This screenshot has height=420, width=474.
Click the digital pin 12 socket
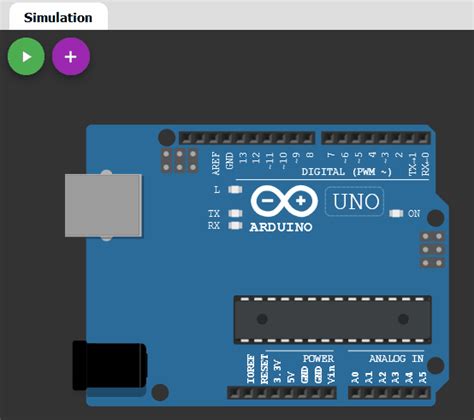tap(254, 138)
